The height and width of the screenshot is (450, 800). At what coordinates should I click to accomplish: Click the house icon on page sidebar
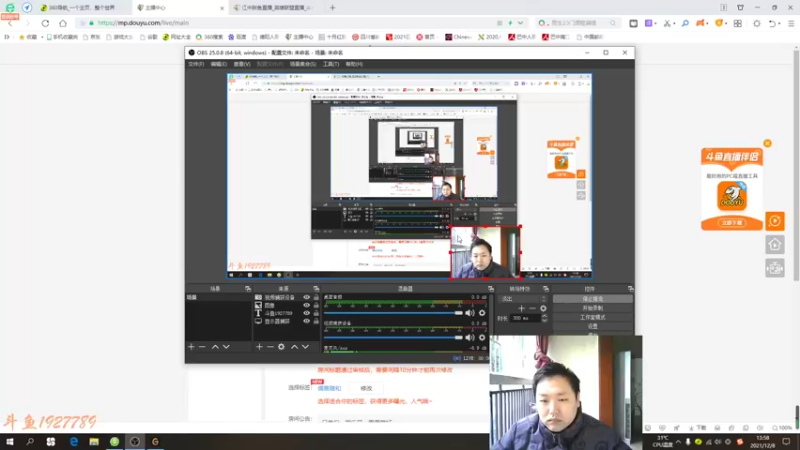pos(774,245)
